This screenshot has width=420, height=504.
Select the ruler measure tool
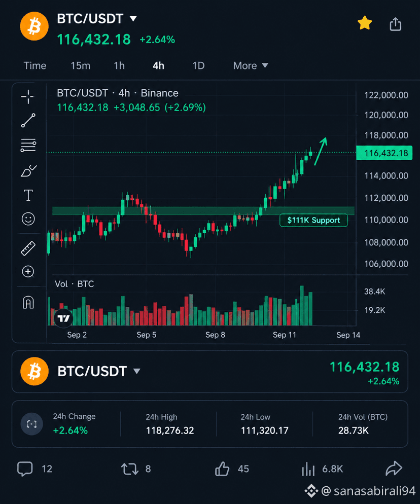(28, 248)
